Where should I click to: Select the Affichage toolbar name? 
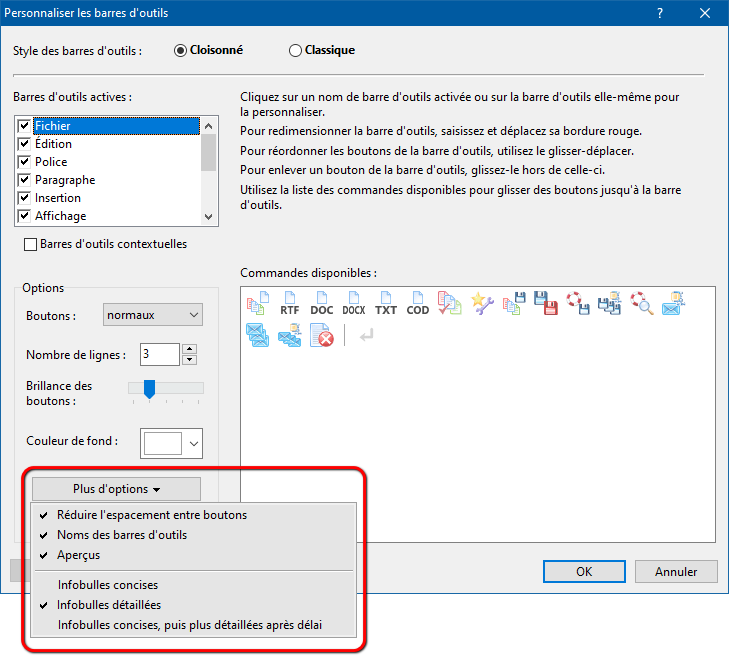60,216
